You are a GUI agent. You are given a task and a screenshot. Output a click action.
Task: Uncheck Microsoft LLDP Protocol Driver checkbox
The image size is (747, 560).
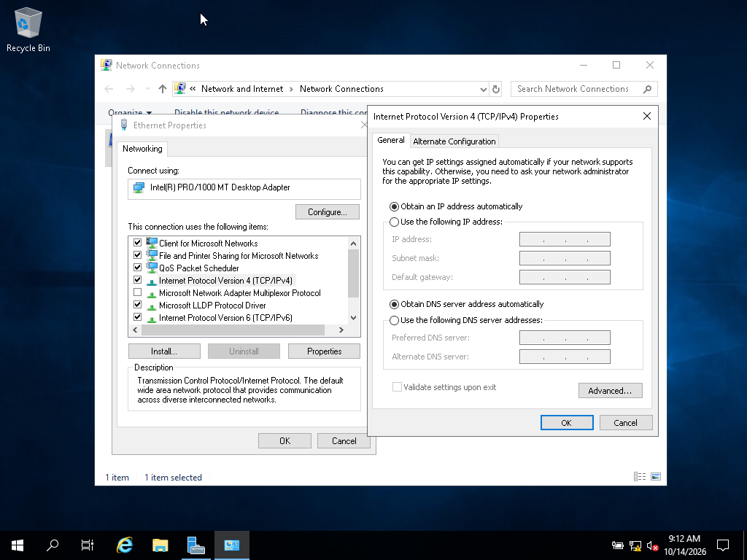click(x=138, y=305)
